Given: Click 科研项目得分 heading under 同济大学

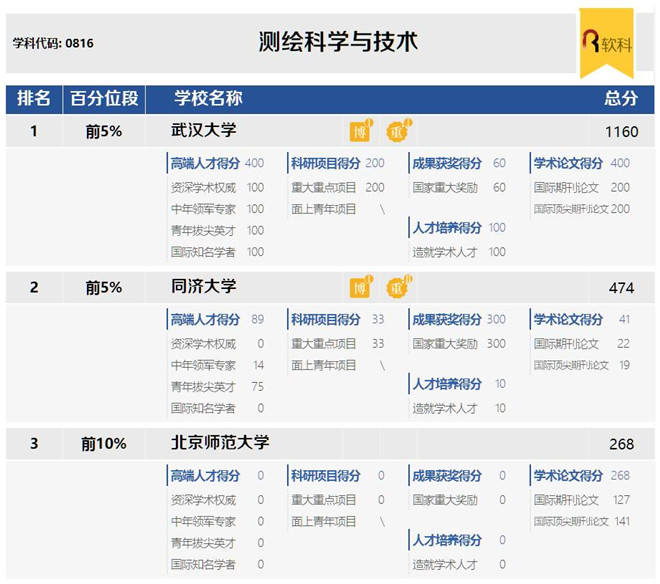Looking at the screenshot, I should point(326,320).
